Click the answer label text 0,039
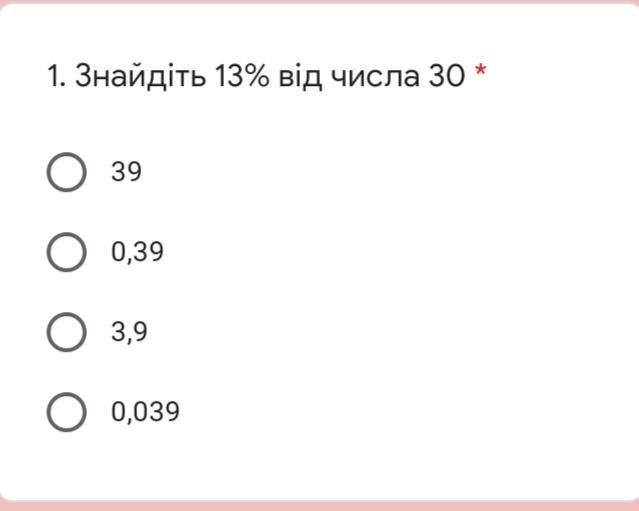The height and width of the screenshot is (511, 639). [145, 412]
